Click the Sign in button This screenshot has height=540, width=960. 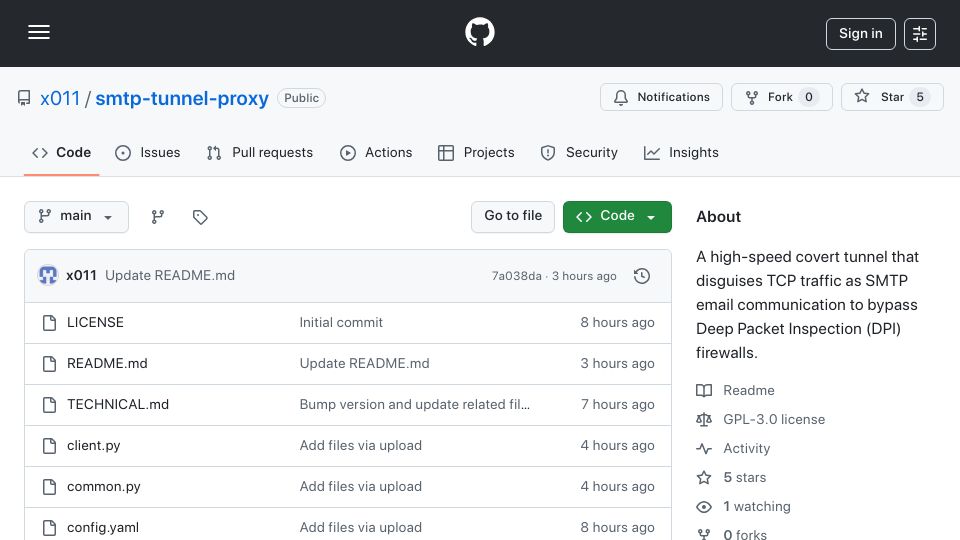click(860, 34)
